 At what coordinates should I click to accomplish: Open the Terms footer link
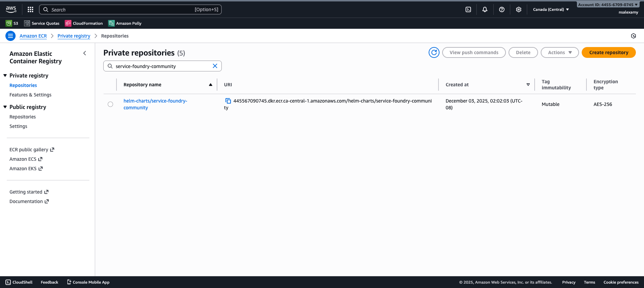589,282
